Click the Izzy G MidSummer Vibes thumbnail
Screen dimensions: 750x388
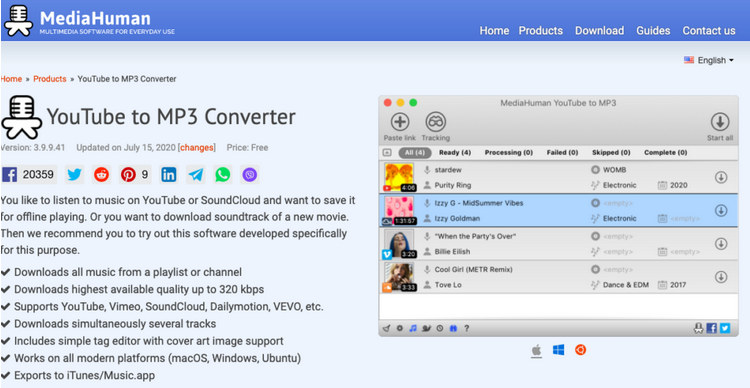click(399, 211)
